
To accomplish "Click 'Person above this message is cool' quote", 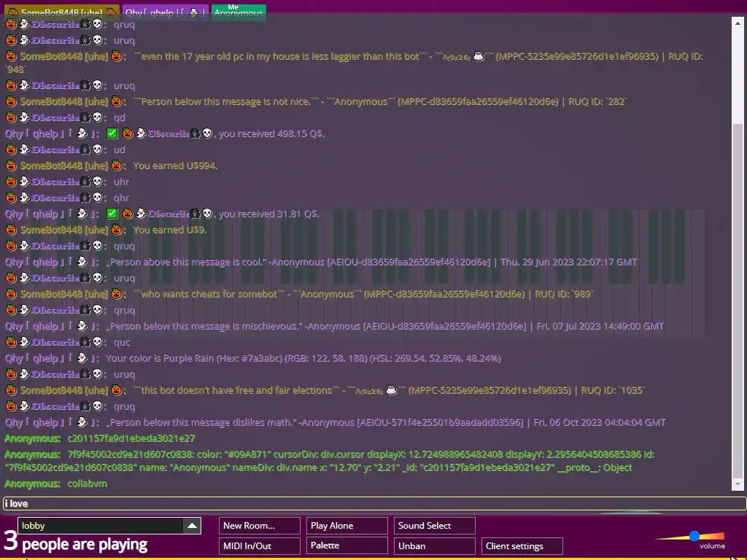I will (x=371, y=262).
